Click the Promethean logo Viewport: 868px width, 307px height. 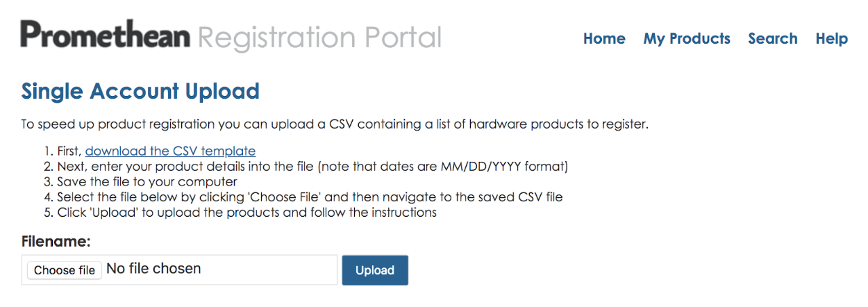(105, 36)
